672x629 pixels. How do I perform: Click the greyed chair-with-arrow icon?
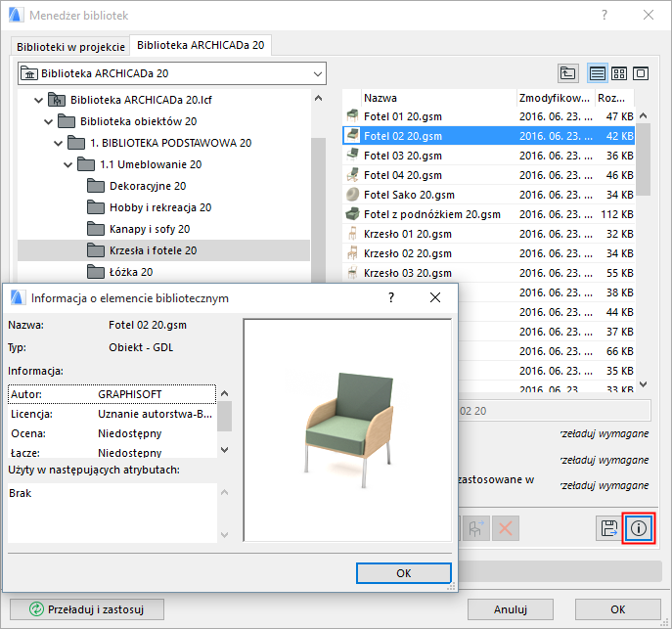[x=475, y=528]
